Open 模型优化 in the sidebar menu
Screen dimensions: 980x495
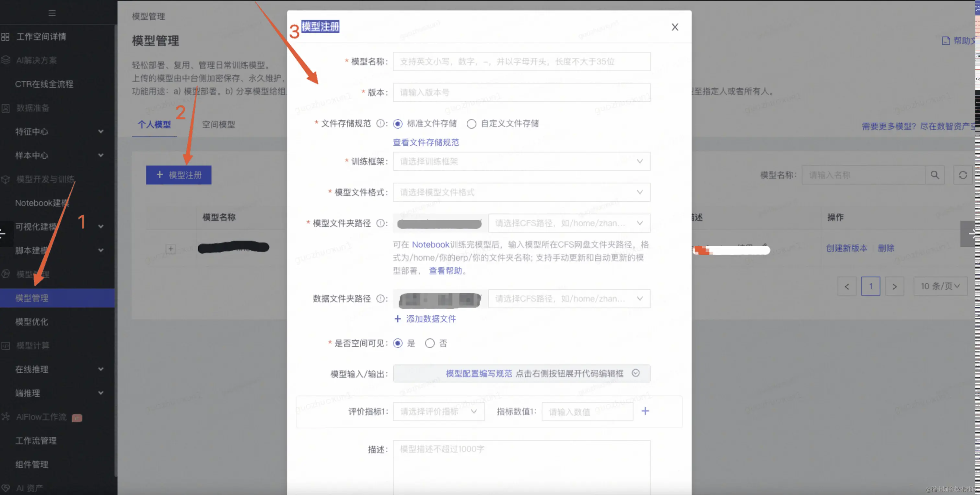click(x=31, y=321)
